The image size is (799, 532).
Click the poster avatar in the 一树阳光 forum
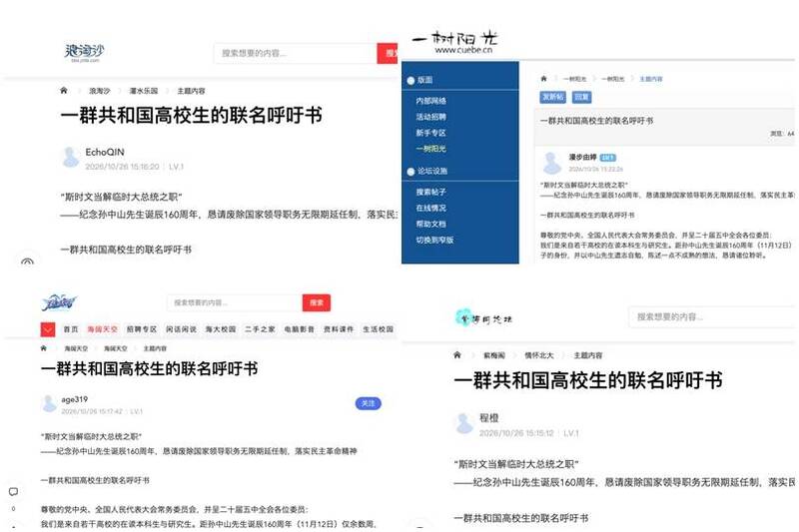551,163
